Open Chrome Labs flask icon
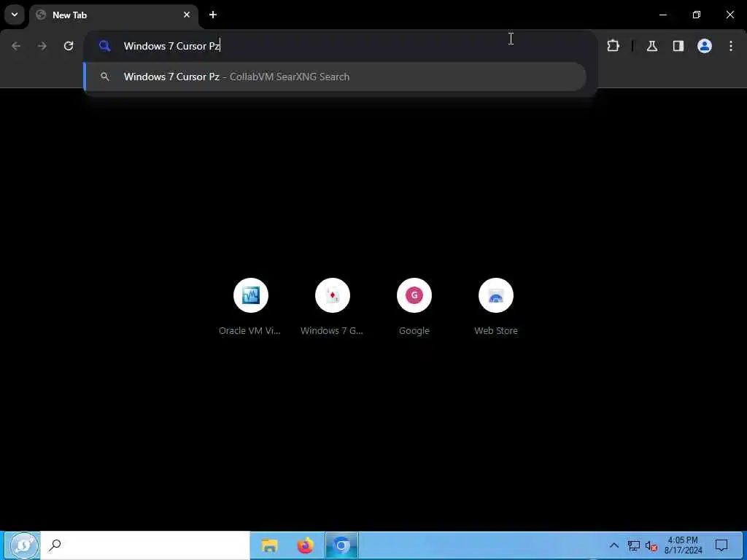 [x=652, y=46]
